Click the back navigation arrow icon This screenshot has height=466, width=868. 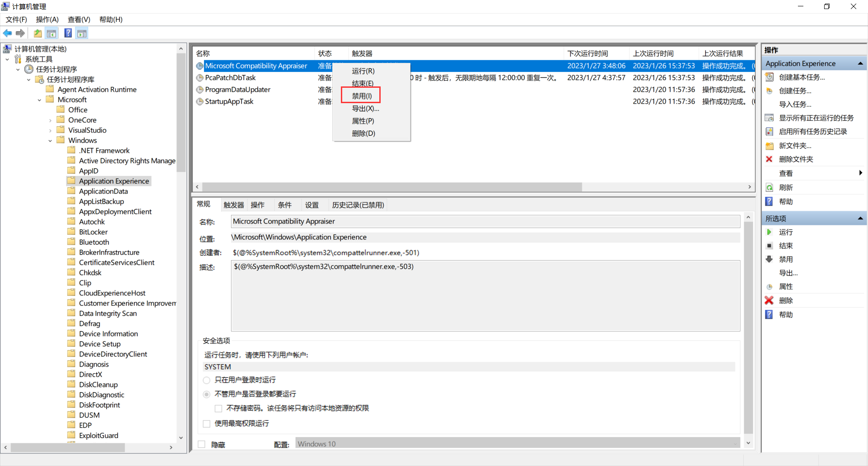[7, 33]
